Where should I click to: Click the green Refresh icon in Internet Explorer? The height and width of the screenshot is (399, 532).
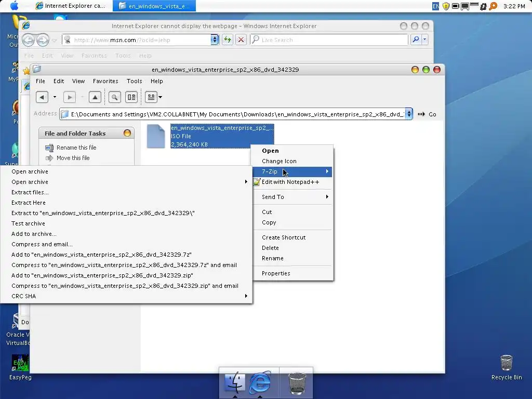pos(228,39)
